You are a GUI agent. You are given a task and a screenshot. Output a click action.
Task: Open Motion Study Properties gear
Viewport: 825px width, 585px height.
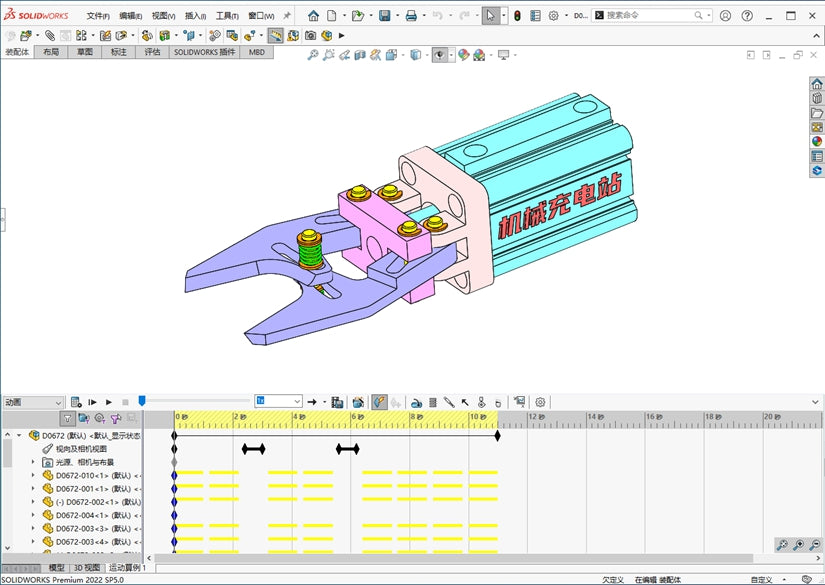540,402
